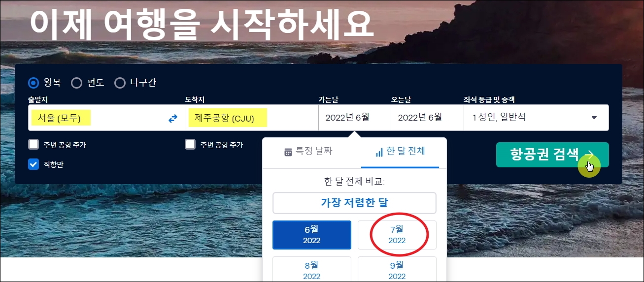Screen dimensions: 644x282
Task: Enable nearby airports for departure
Action: coord(34,144)
